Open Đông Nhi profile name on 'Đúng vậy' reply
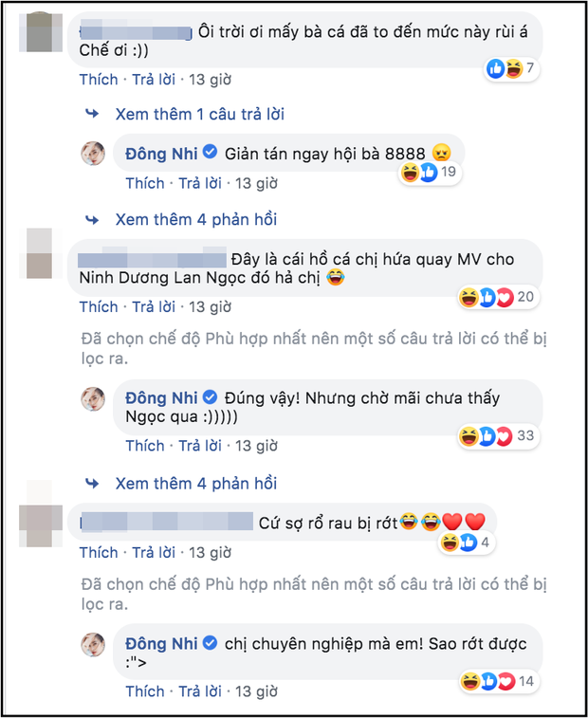 pyautogui.click(x=162, y=397)
